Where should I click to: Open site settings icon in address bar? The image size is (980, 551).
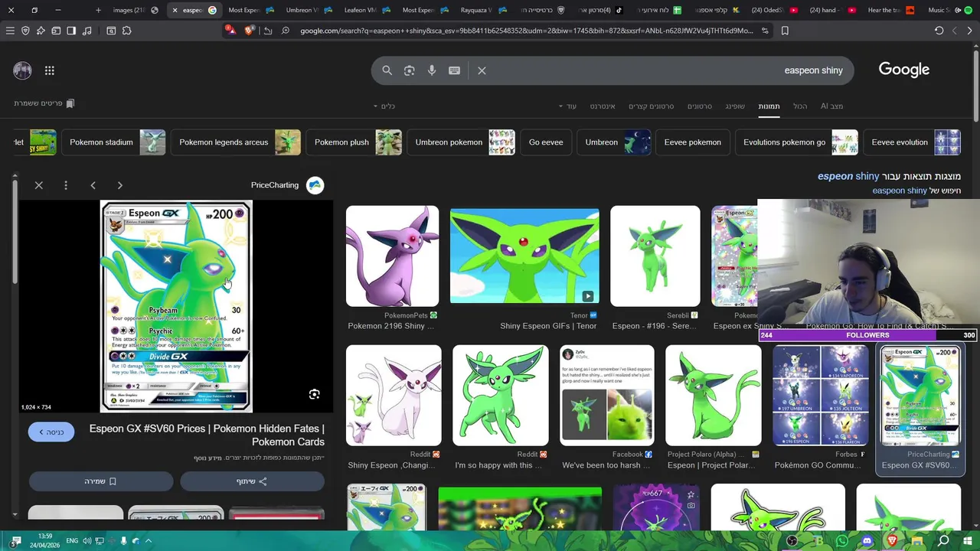point(765,31)
